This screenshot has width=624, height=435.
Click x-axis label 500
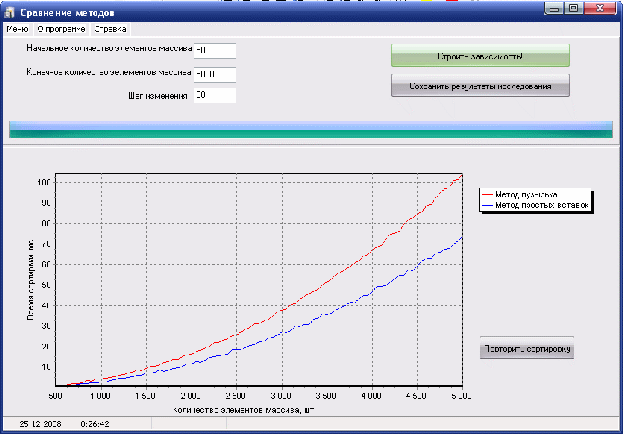[55, 396]
